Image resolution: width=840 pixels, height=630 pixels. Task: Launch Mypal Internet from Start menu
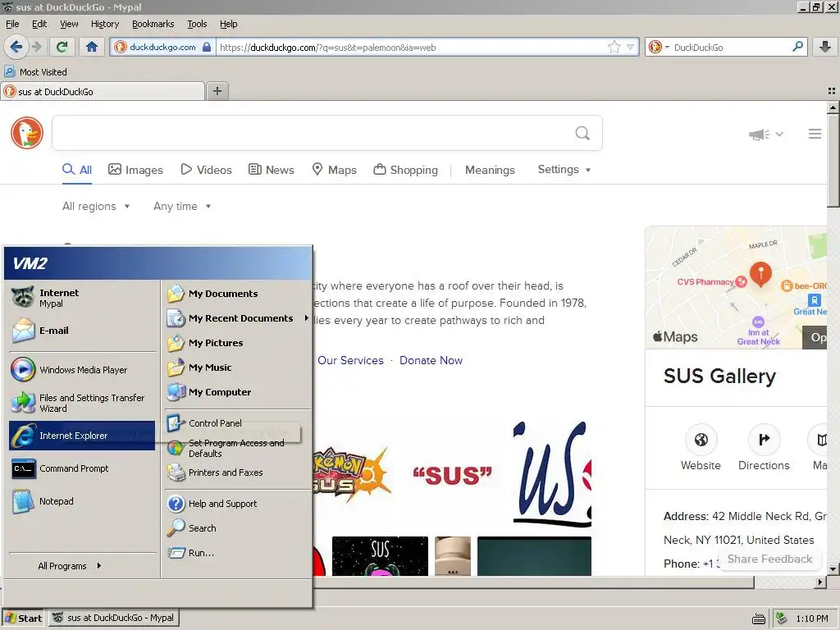click(82, 298)
